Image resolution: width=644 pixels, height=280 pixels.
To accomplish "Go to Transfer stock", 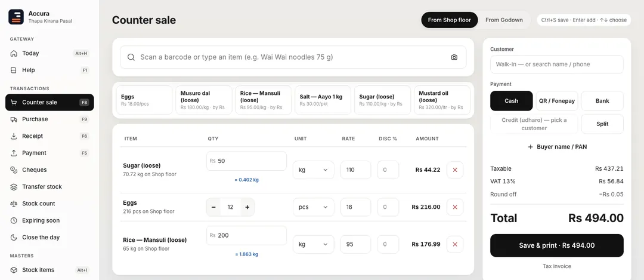I will pyautogui.click(x=49, y=187).
